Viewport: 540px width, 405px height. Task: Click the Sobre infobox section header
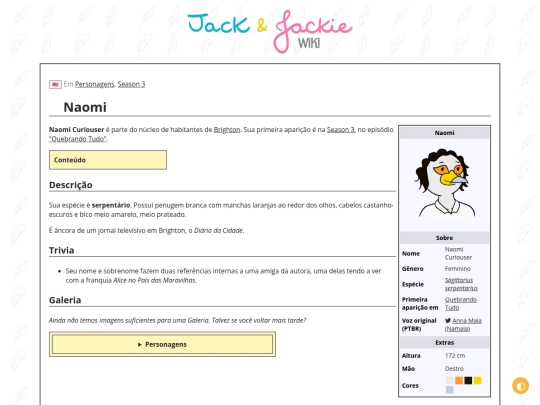[444, 238]
